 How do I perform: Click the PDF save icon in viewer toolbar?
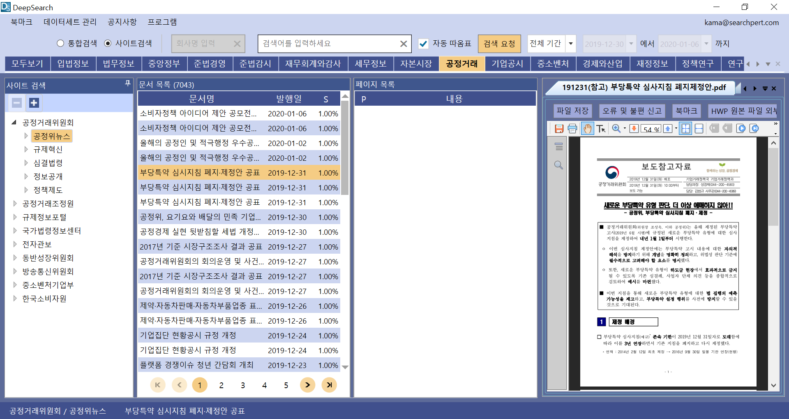pyautogui.click(x=558, y=129)
